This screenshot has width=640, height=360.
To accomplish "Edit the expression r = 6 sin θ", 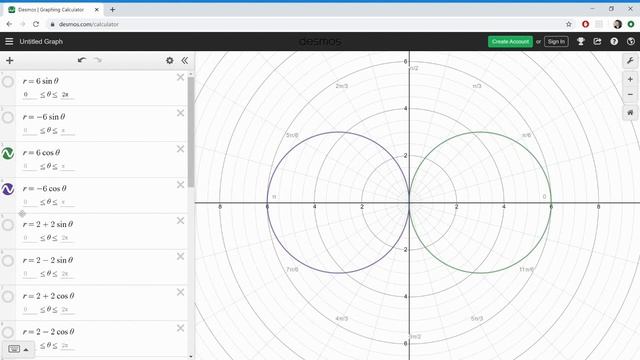I will [x=41, y=81].
